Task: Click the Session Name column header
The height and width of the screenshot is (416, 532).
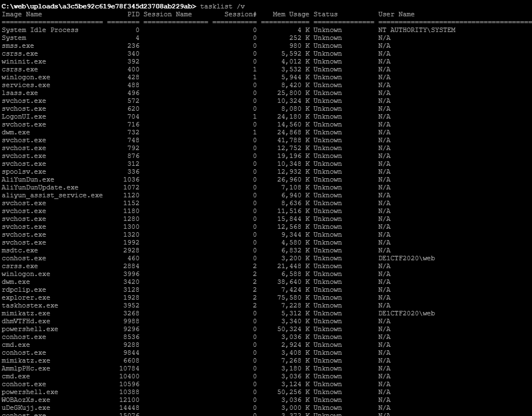Action: tap(168, 14)
